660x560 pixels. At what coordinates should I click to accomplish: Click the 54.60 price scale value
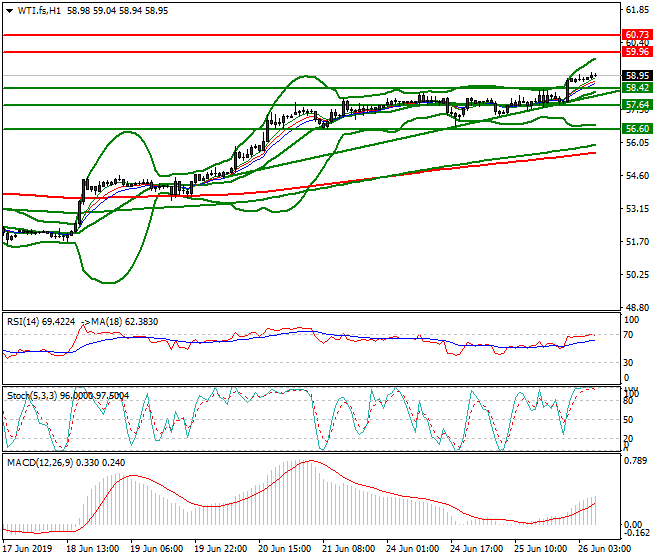[637, 176]
